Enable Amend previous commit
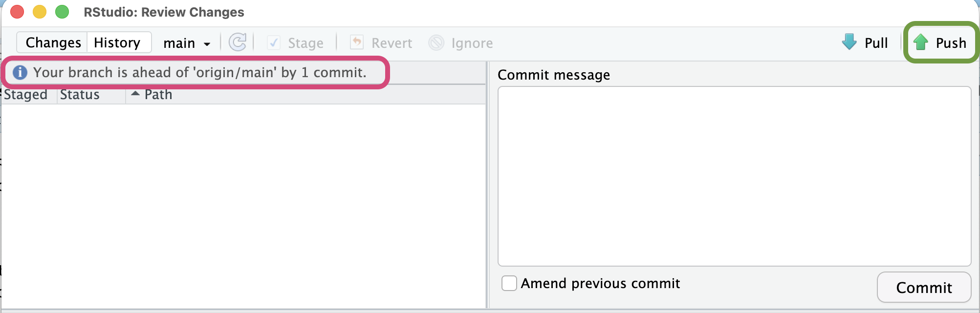Viewport: 980px width, 313px height. click(x=509, y=283)
